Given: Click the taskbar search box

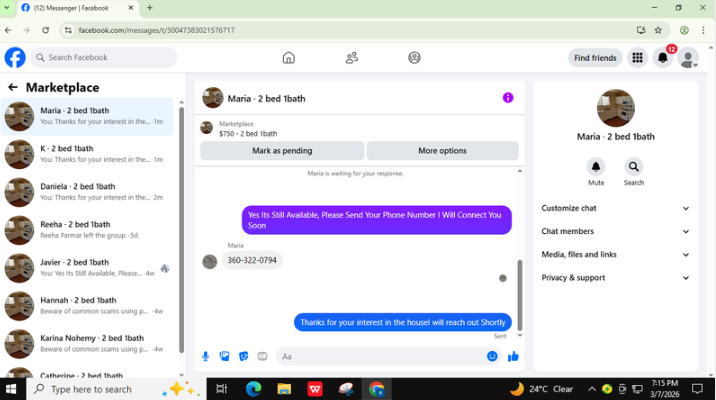Looking at the screenshot, I should [x=116, y=389].
